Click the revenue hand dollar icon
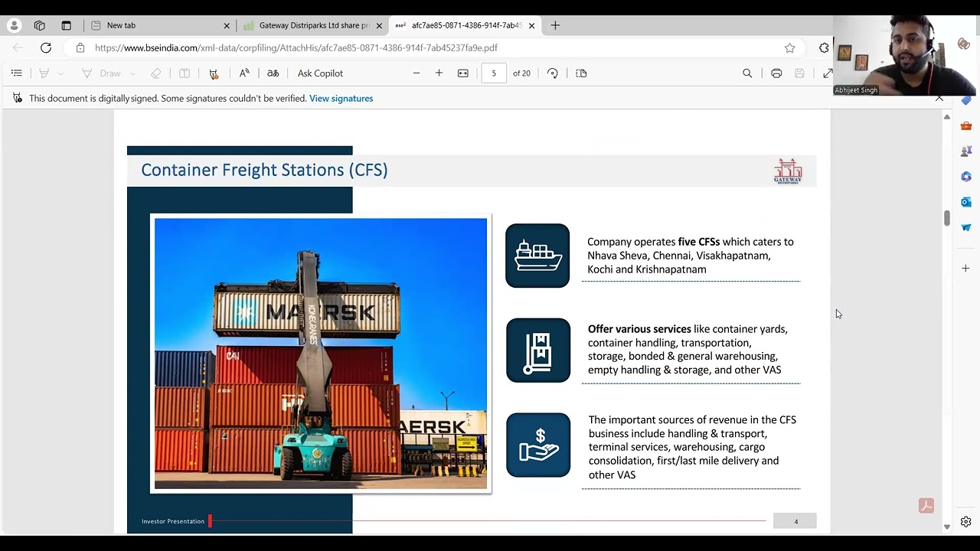 538,445
